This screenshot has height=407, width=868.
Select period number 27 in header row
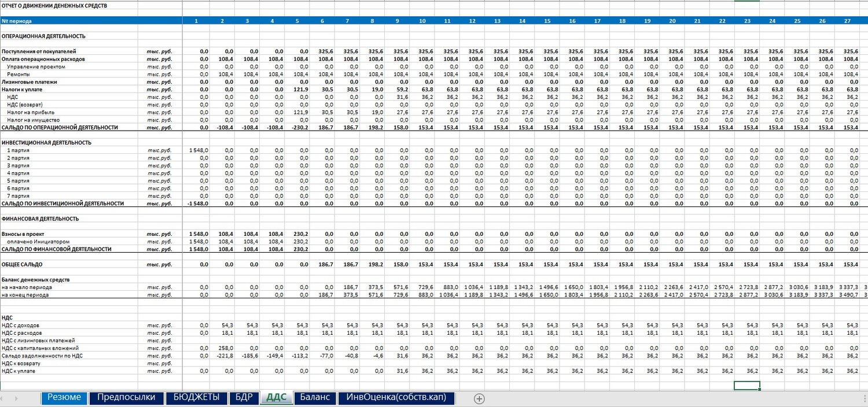tap(848, 21)
